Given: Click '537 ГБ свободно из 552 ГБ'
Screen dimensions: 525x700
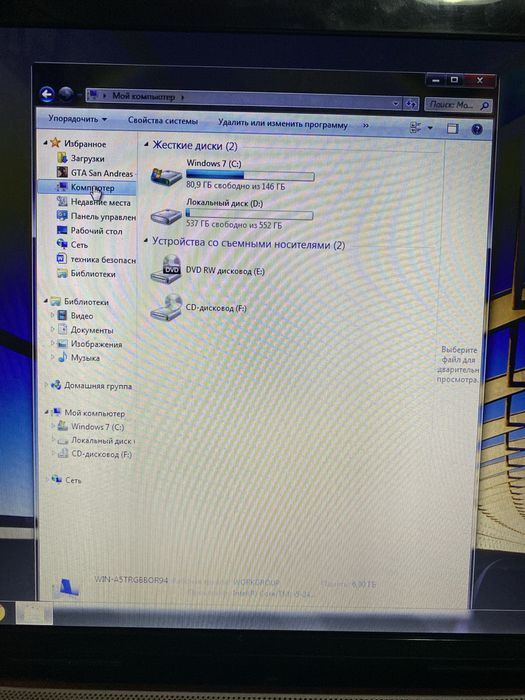Looking at the screenshot, I should coord(234,225).
